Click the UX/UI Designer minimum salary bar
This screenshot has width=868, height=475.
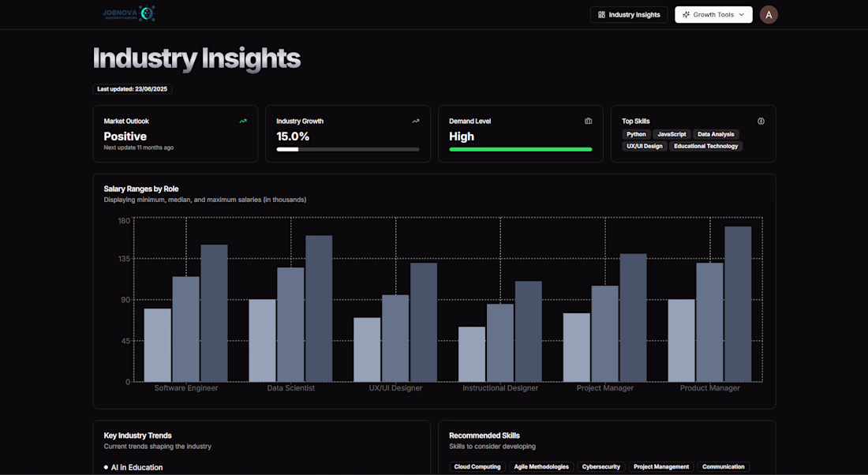click(x=367, y=350)
